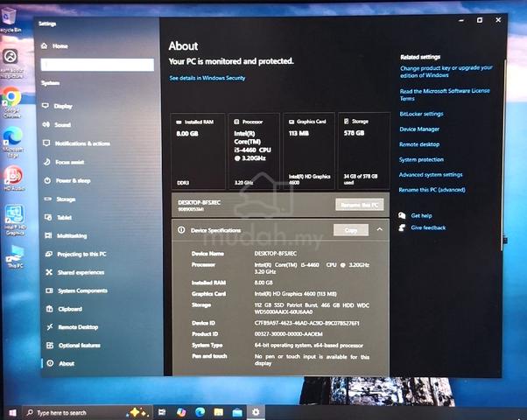This screenshot has height=420, width=527.
Task: Open Recycle Bin desktop icon
Action: coord(10,20)
